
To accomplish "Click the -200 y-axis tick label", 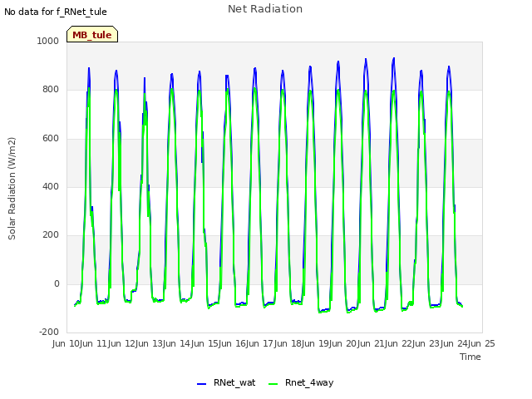I will point(49,332).
